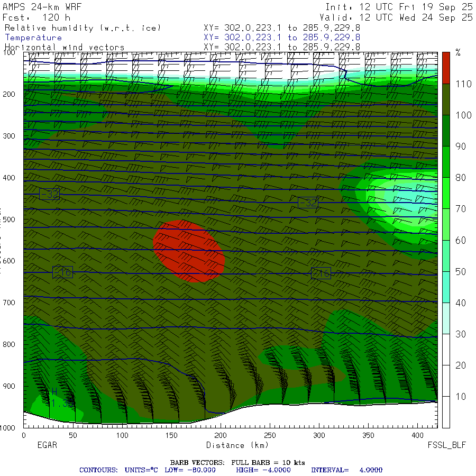Click the 'EGAR' start station label
Image resolution: width=476 pixels, height=476 pixels.
coord(47,445)
